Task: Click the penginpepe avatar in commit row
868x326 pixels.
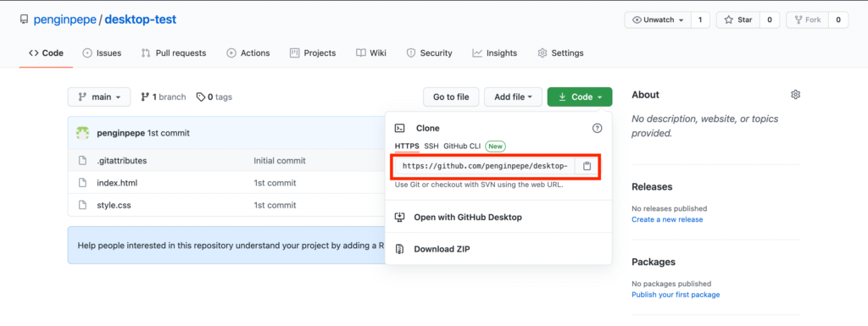Action: point(82,133)
